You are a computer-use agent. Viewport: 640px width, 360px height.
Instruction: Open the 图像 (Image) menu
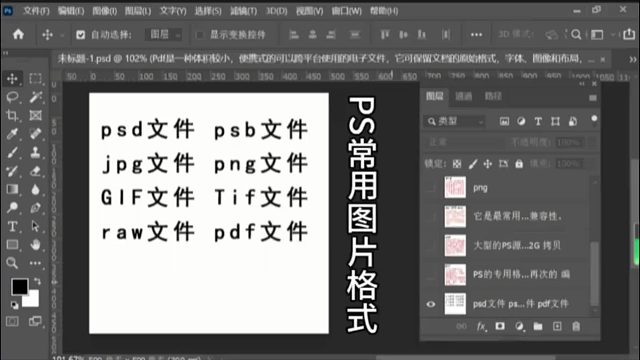[104, 11]
